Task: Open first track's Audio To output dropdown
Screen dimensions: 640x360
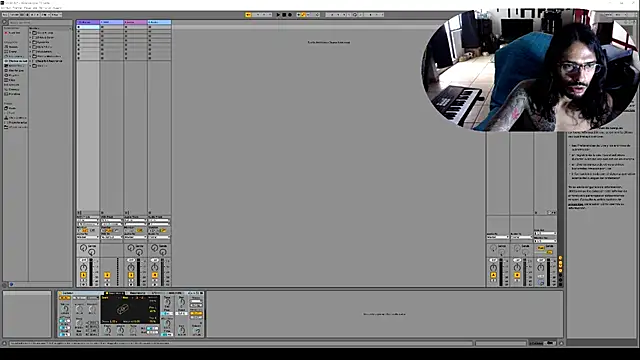Action: pos(88,237)
